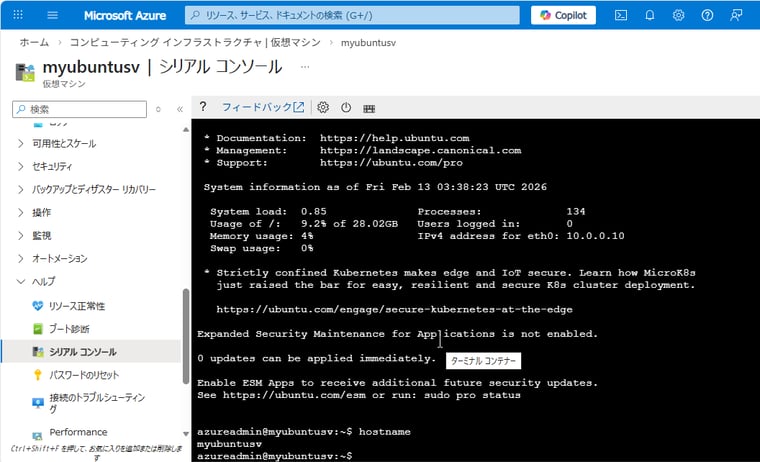
Task: Open the feedback person icon in the header
Action: pyautogui.click(x=736, y=15)
